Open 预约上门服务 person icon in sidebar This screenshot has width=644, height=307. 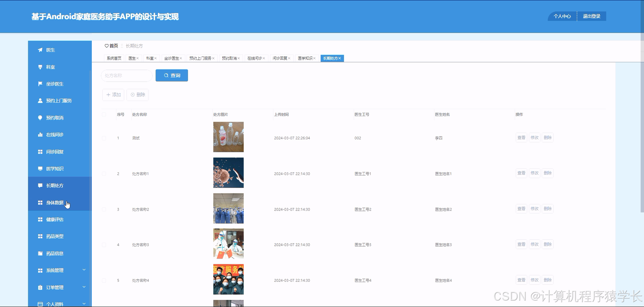pos(40,101)
